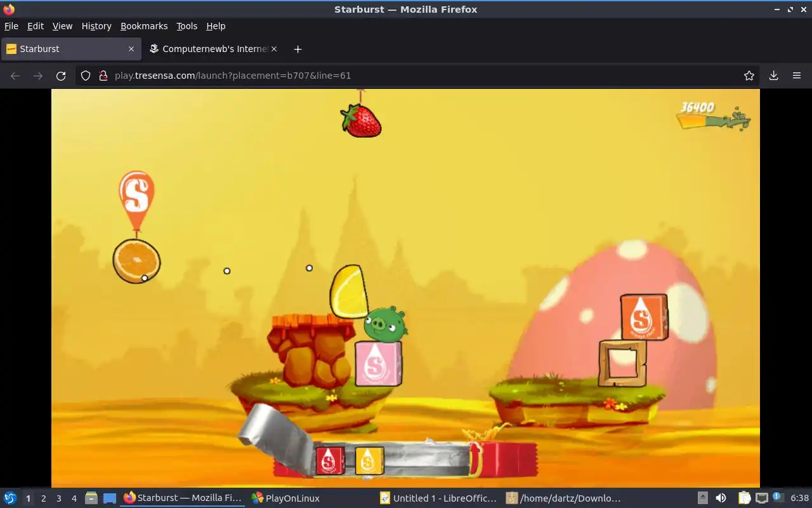The height and width of the screenshot is (508, 812).
Task: Click the orange Starburst candy block
Action: 644,317
